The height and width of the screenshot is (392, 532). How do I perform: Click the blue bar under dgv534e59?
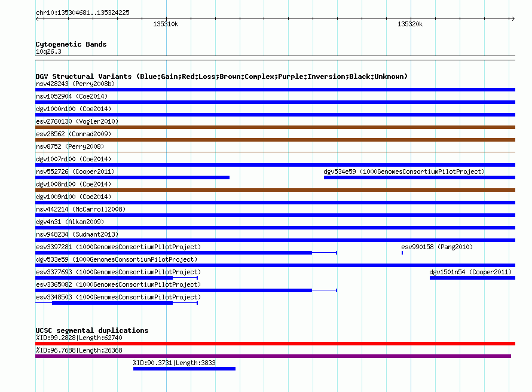[420, 177]
